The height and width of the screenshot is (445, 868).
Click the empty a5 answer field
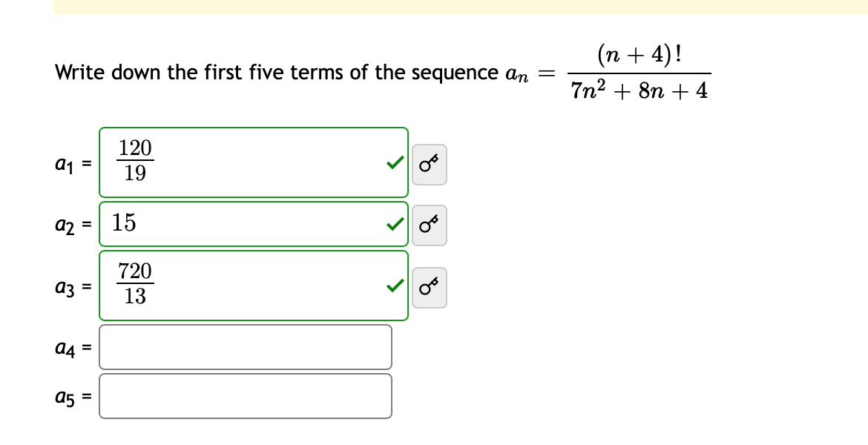[x=246, y=395]
